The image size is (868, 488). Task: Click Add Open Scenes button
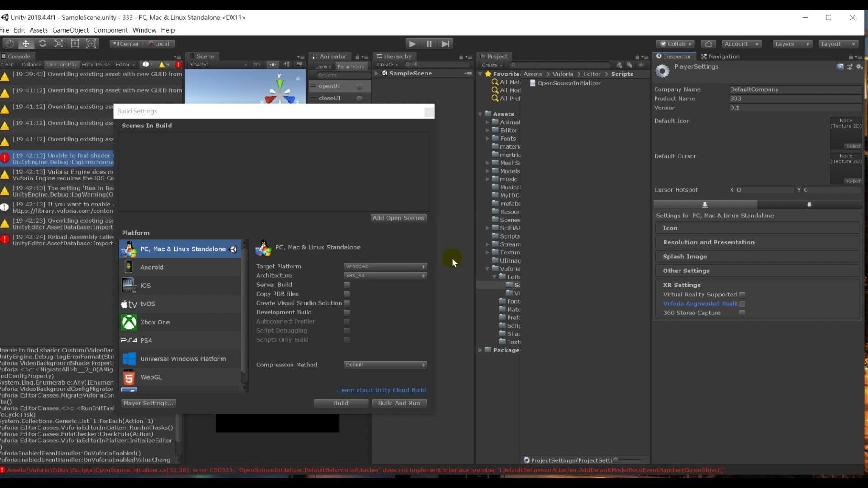tap(398, 218)
